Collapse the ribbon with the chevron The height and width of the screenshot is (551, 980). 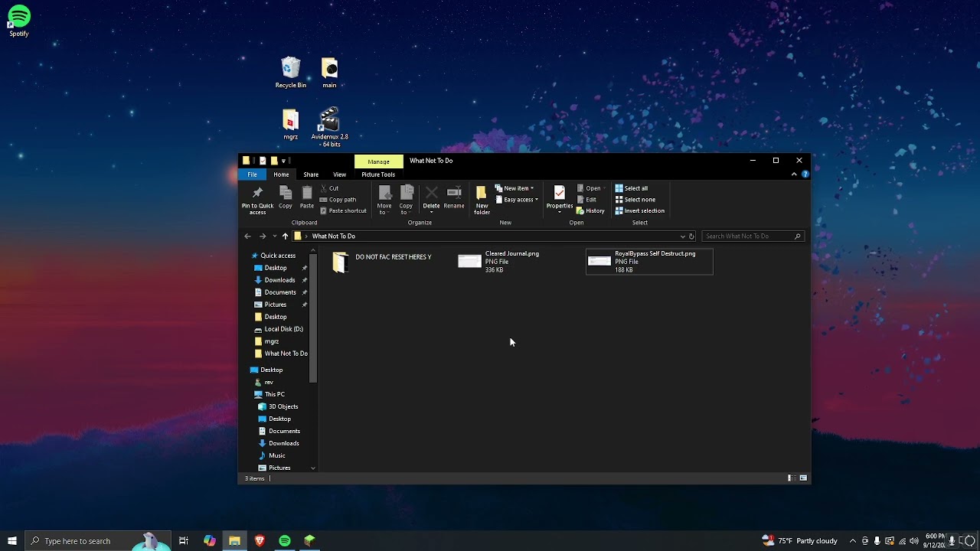794,174
